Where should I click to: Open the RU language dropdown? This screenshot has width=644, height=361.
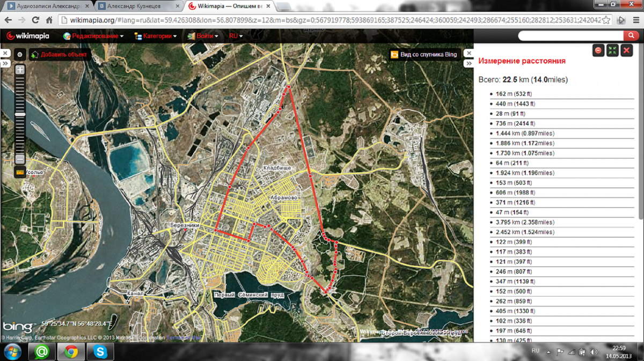(236, 36)
